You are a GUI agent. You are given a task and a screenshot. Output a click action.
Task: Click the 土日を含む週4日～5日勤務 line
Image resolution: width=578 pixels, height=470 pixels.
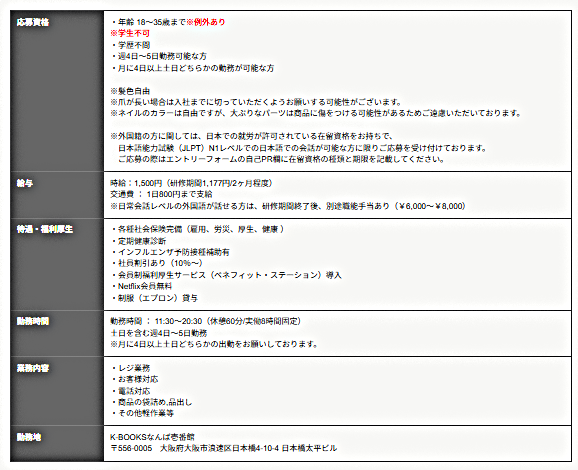click(159, 333)
